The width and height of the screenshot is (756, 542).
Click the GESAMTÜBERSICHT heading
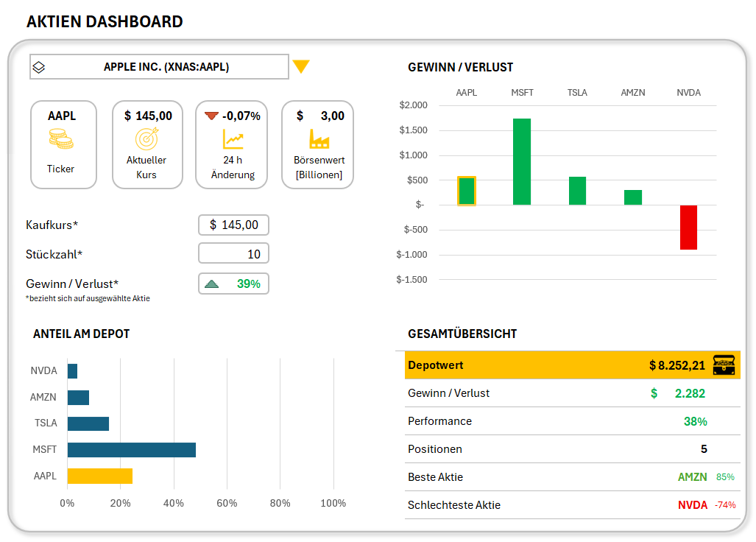pos(462,334)
